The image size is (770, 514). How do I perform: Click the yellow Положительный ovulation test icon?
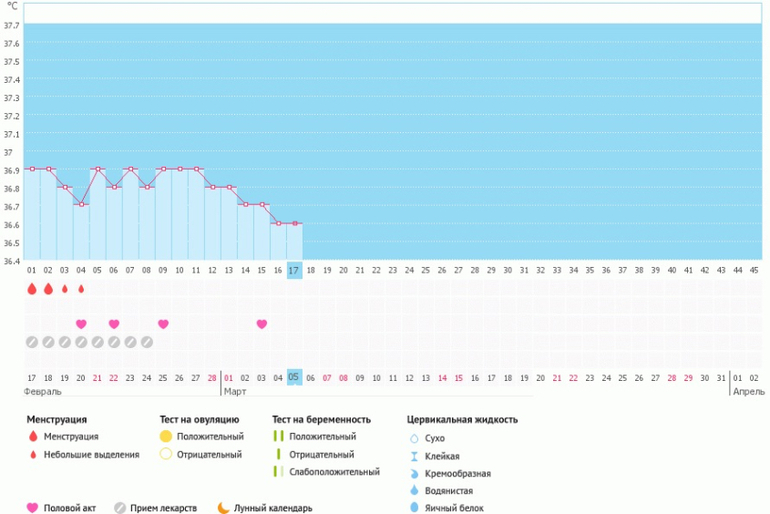(x=166, y=437)
